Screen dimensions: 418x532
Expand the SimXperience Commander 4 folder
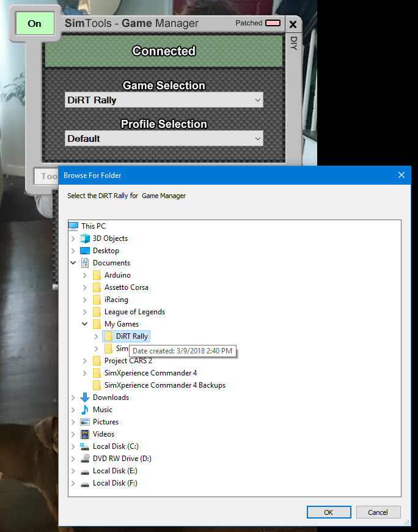(x=85, y=373)
